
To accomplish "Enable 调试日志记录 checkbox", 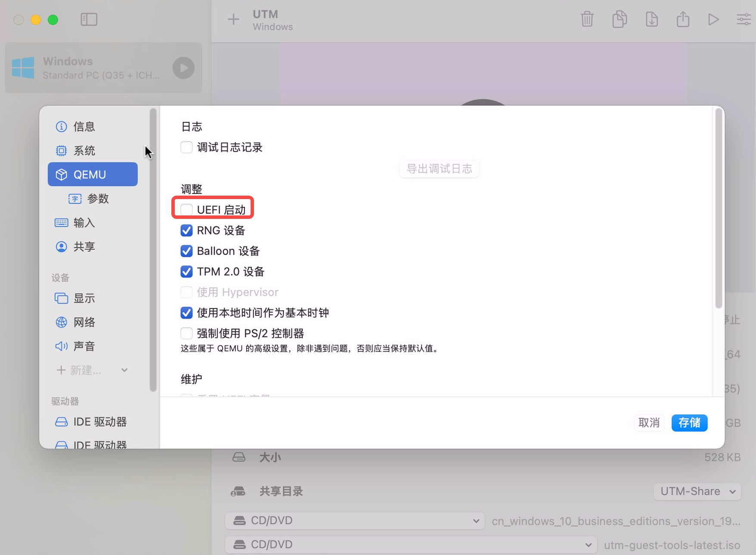I will (186, 147).
